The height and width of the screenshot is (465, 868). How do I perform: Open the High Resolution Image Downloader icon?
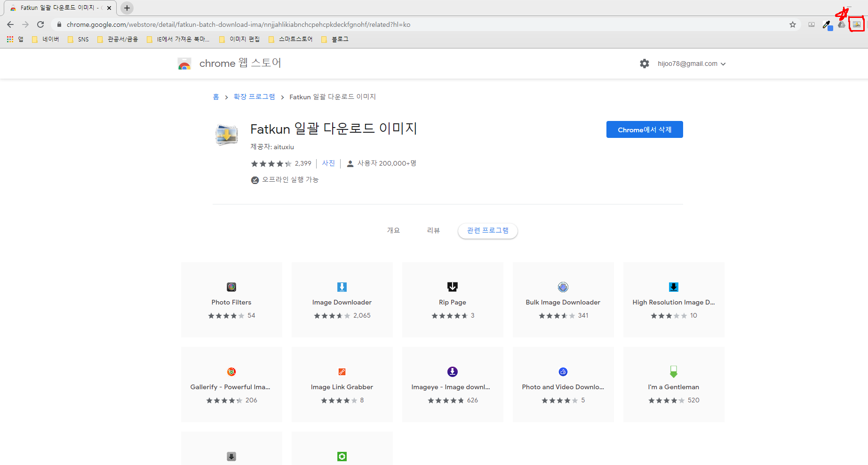(x=674, y=287)
